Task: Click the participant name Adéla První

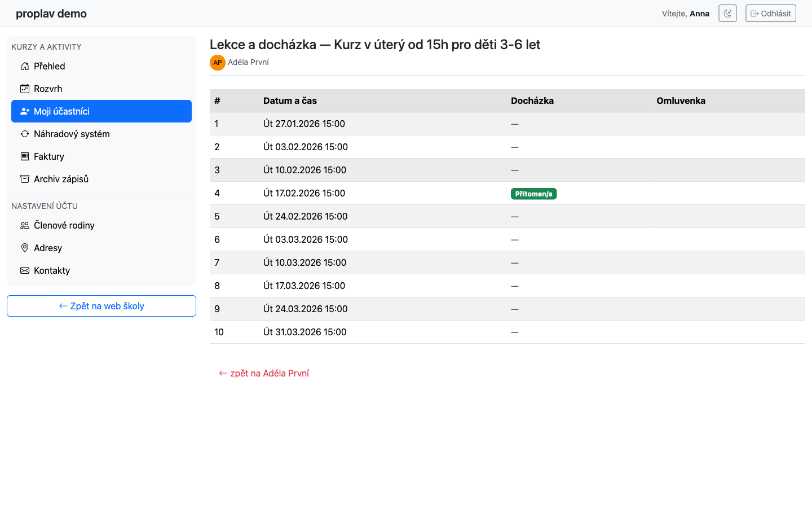Action: click(248, 62)
